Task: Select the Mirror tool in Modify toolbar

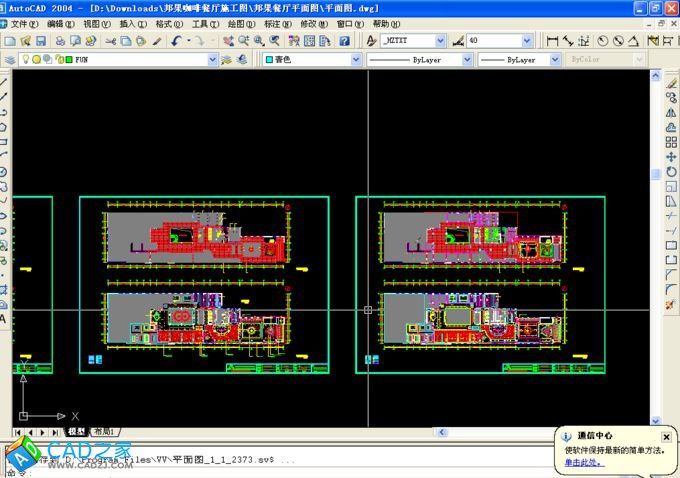Action: click(x=671, y=112)
